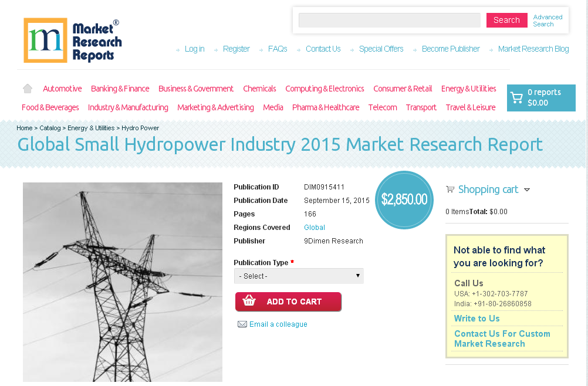Open the cart icon in teal reports box
Screen dimensions: 588x386
click(x=517, y=98)
